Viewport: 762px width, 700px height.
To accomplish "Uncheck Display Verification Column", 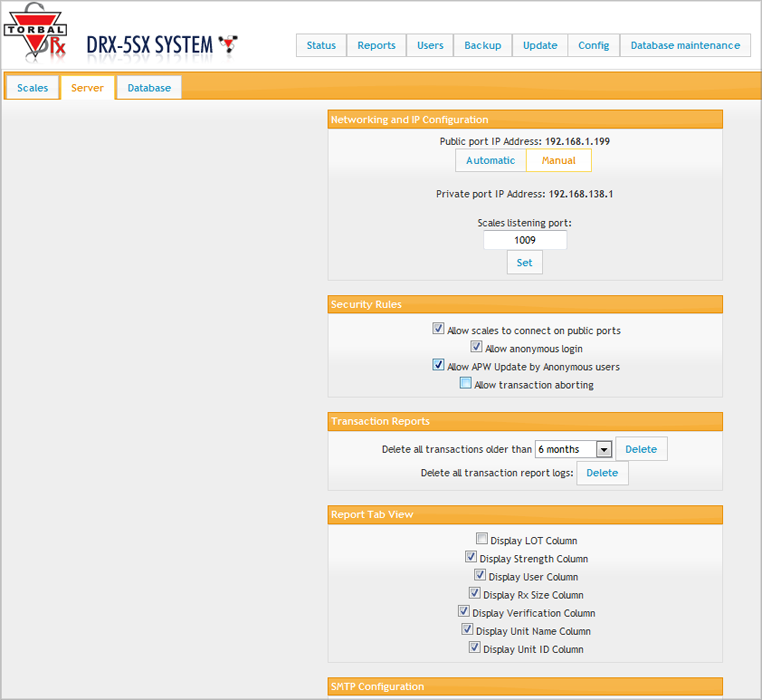I will coord(464,611).
